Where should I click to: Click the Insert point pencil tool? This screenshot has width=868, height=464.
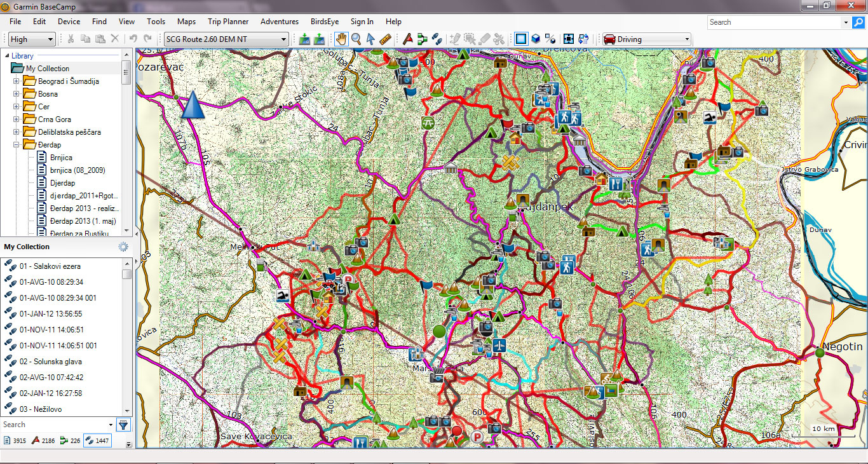pyautogui.click(x=455, y=39)
